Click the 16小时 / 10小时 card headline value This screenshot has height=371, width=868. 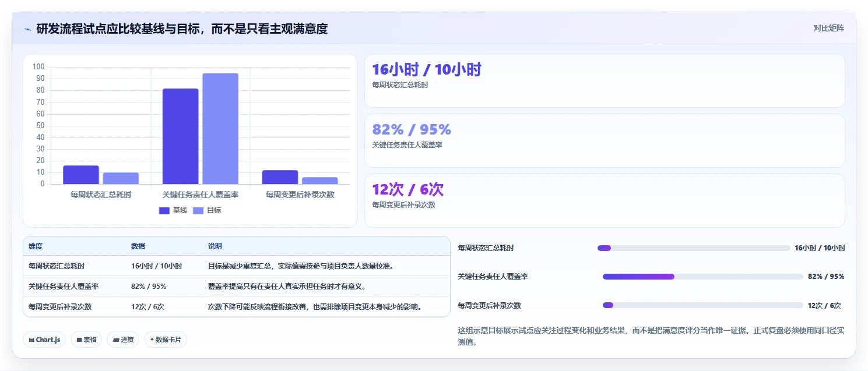pyautogui.click(x=427, y=70)
